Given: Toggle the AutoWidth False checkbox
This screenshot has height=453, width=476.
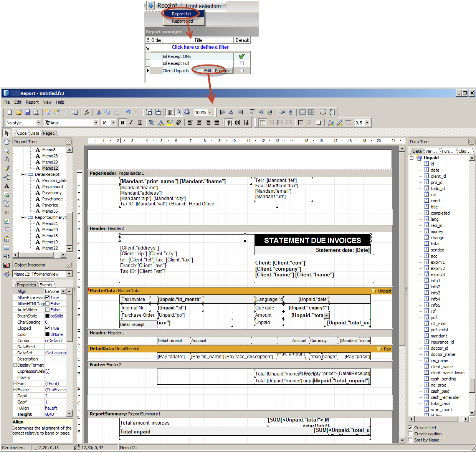Looking at the screenshot, I should coord(48,310).
